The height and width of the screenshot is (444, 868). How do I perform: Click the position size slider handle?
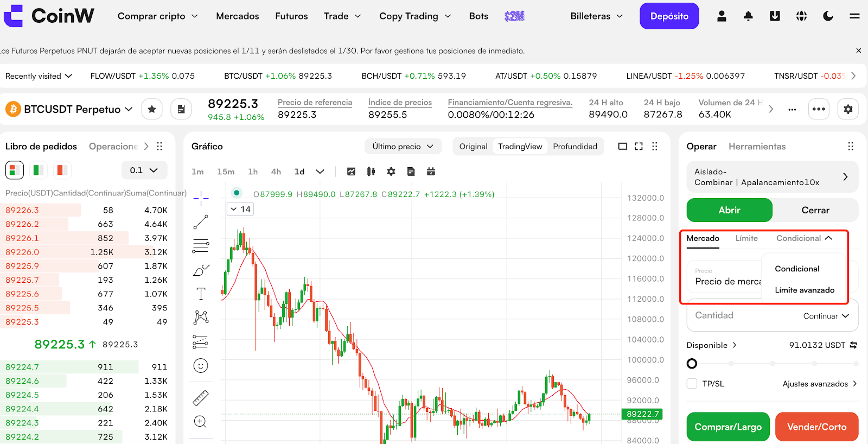click(x=692, y=364)
